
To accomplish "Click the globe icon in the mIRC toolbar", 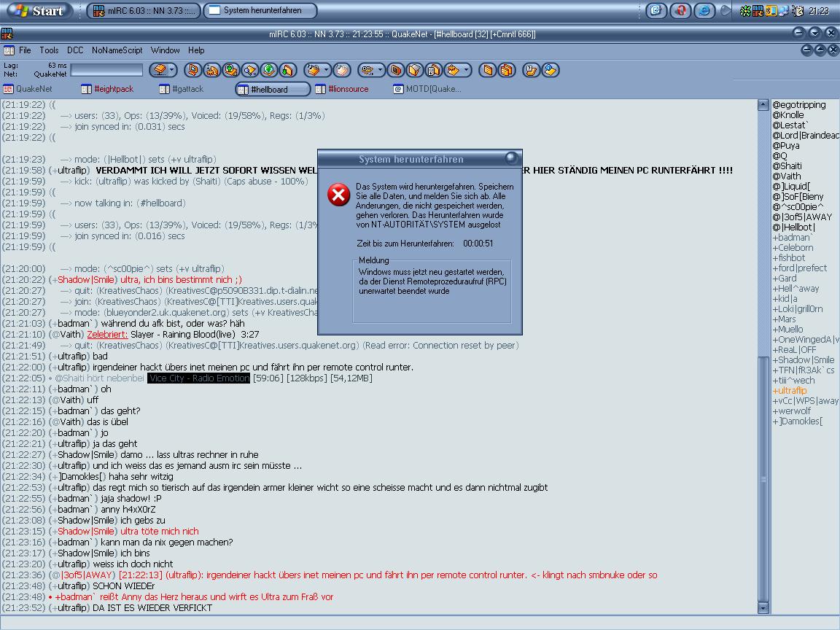I will coord(268,70).
